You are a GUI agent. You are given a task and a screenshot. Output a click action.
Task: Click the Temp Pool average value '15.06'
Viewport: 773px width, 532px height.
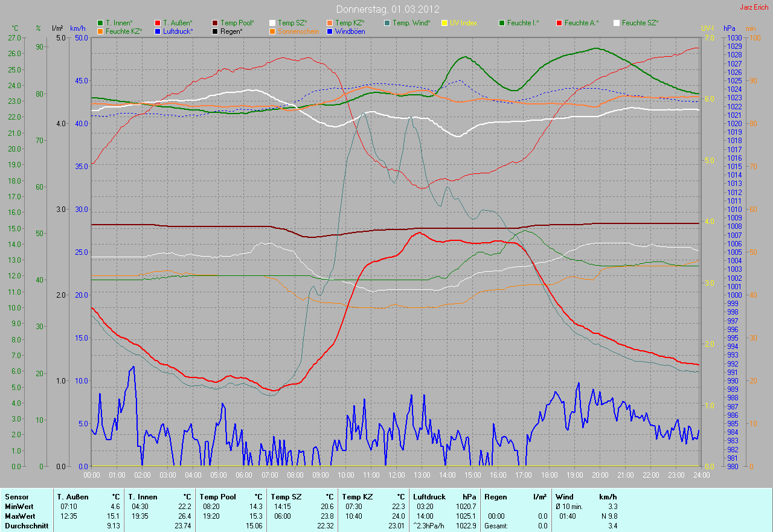point(254,526)
